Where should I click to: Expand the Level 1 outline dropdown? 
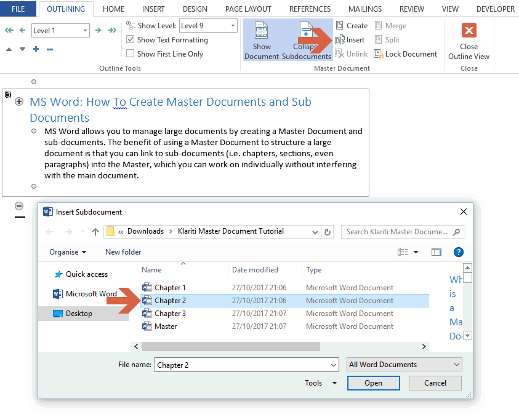click(84, 30)
